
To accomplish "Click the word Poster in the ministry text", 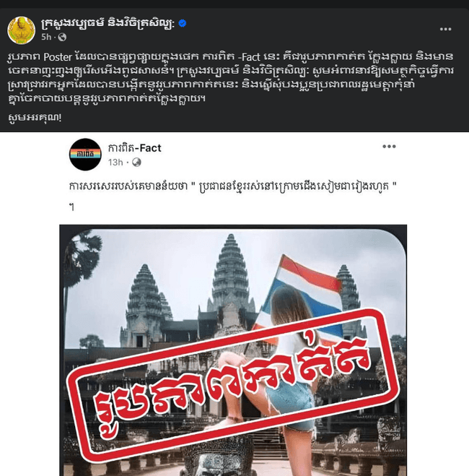I will tap(58, 57).
